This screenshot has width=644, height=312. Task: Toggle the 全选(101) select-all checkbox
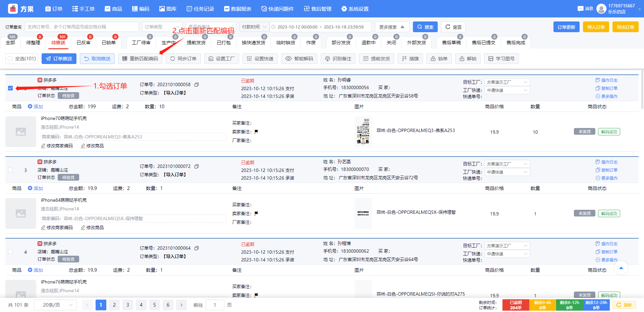10,59
